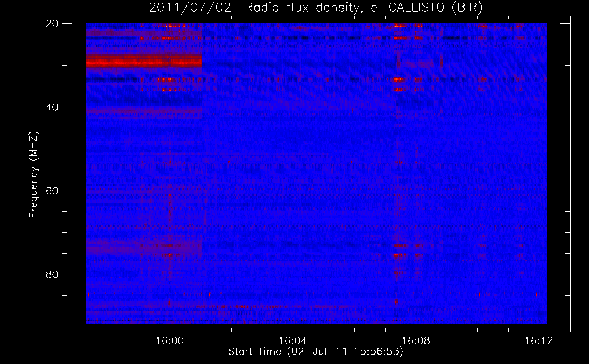The width and height of the screenshot is (589, 364).
Task: Click the '20' frequency tick label
Action: (52, 24)
